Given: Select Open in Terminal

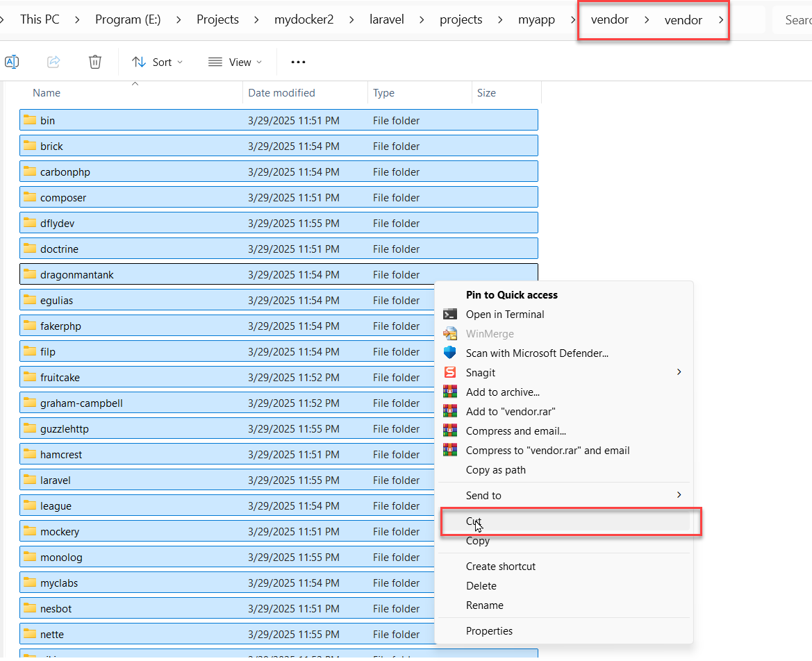Looking at the screenshot, I should click(x=565, y=315).
